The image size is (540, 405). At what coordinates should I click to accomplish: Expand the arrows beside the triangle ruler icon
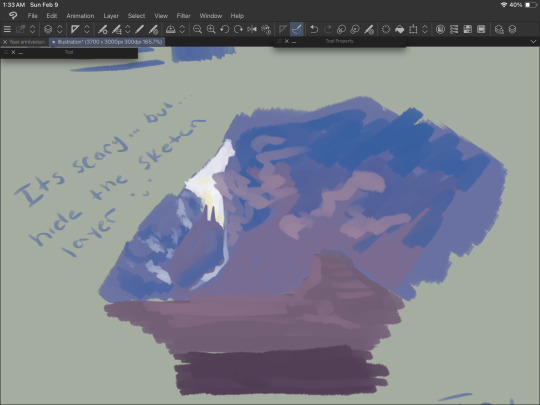point(87,29)
